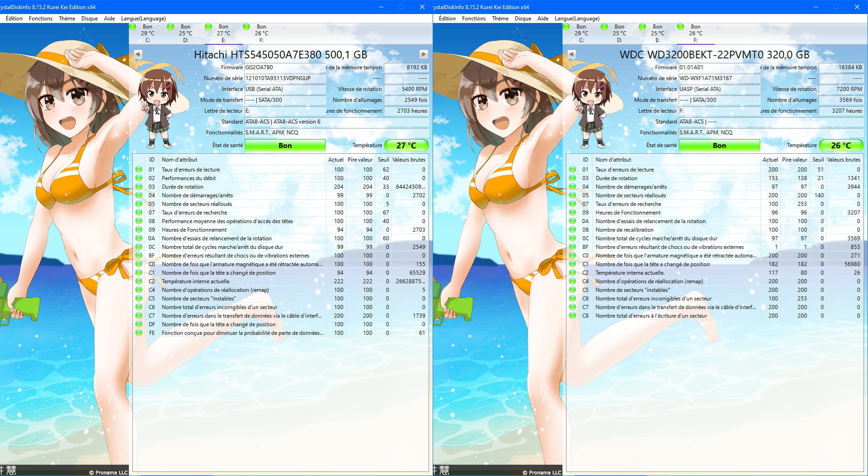Click status dot for Hitachi Durée de rotation

click(139, 187)
